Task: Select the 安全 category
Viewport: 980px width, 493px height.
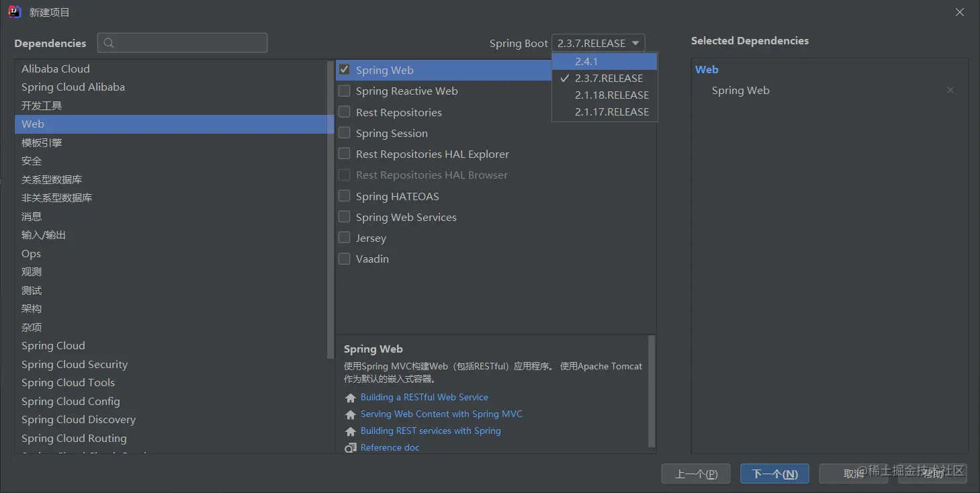Action: coord(174,161)
